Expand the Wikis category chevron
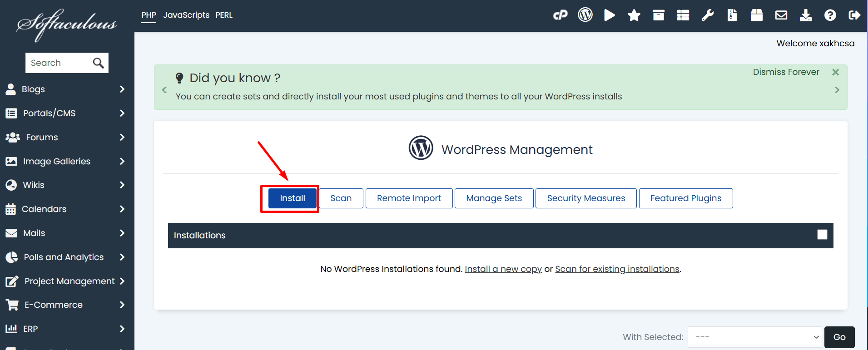Image resolution: width=868 pixels, height=350 pixels. (x=122, y=185)
